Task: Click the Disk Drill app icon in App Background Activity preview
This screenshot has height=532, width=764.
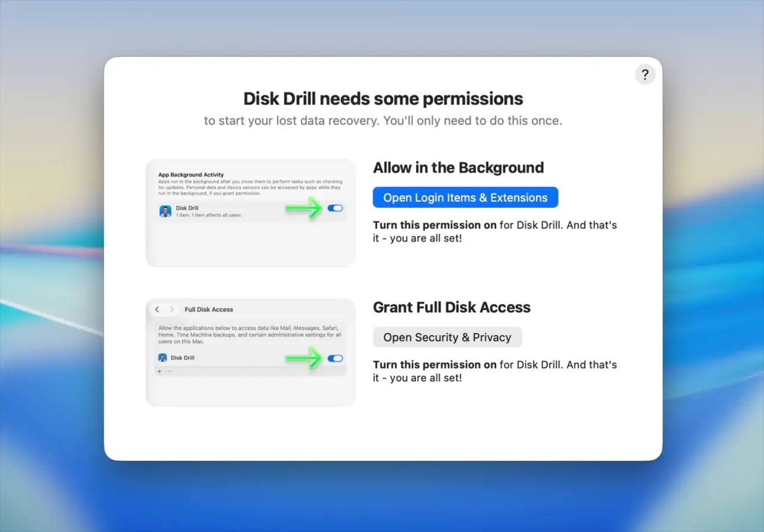Action: click(165, 211)
